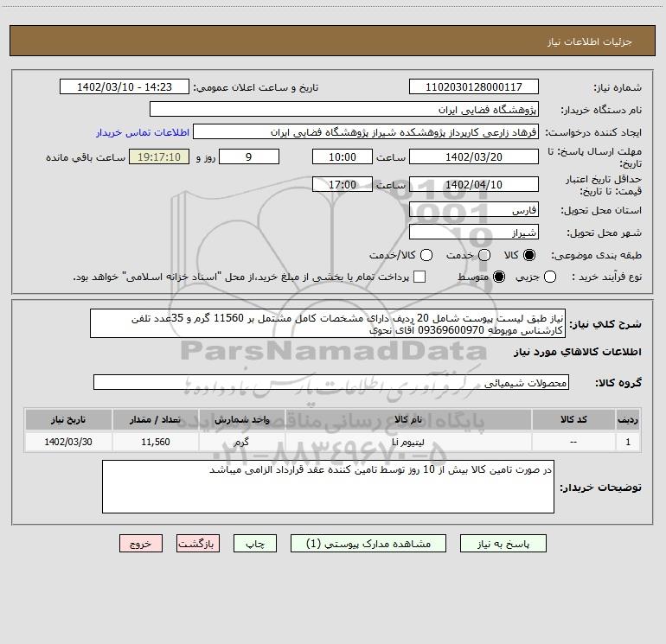The height and width of the screenshot is (644, 666).
Task: Click the نام کالا column header
Action: pyautogui.click(x=408, y=419)
